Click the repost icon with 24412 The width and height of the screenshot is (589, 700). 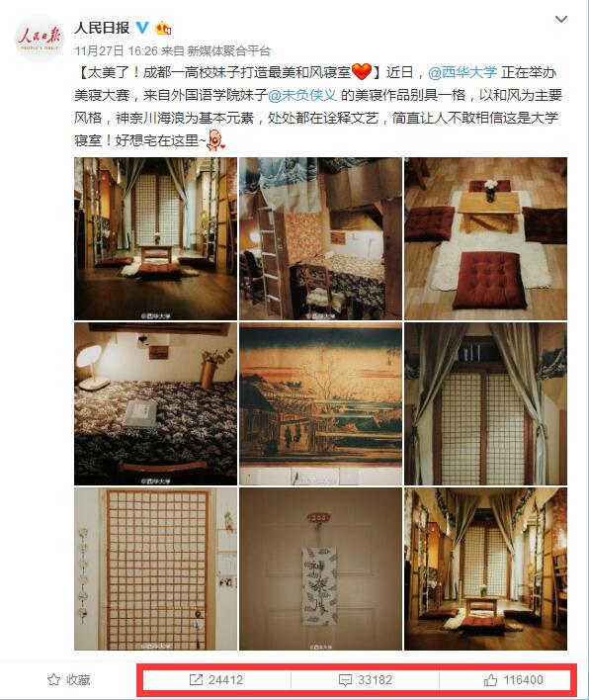pos(216,680)
